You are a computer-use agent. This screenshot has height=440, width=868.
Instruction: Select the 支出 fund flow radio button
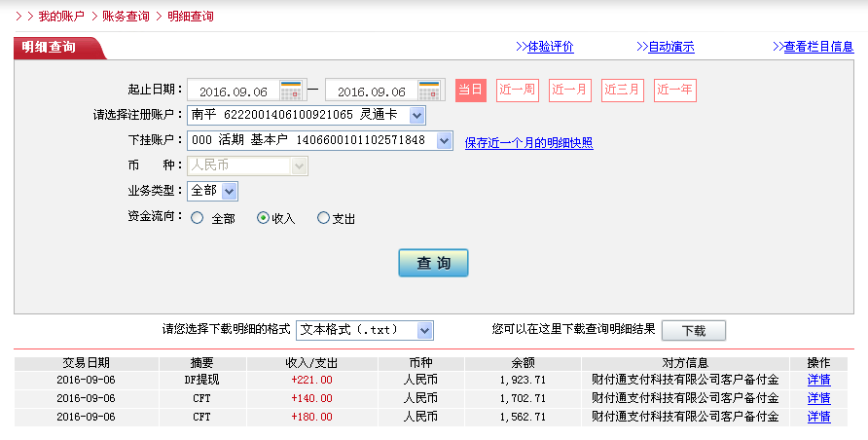click(323, 218)
